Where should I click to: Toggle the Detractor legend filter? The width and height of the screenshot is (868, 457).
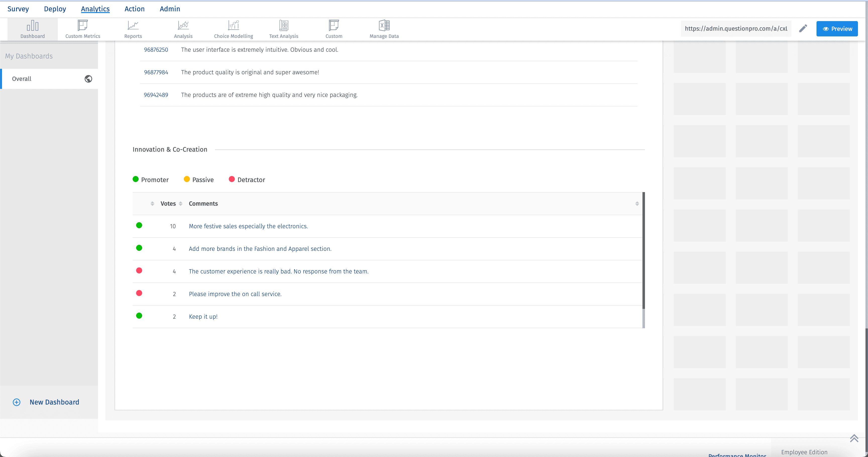247,180
